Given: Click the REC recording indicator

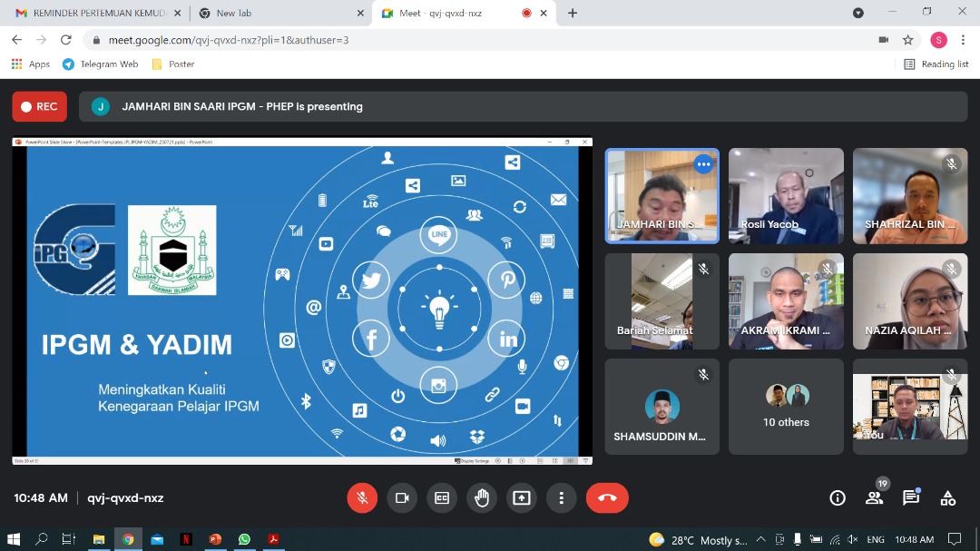Looking at the screenshot, I should [x=39, y=107].
